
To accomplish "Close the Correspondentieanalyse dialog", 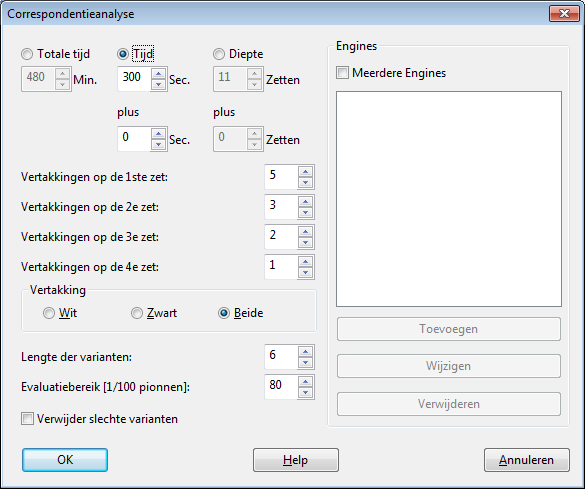I will pos(564,14).
